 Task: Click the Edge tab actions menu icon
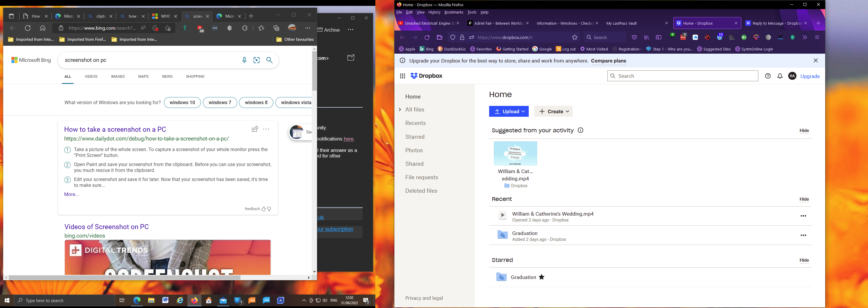coord(11,16)
